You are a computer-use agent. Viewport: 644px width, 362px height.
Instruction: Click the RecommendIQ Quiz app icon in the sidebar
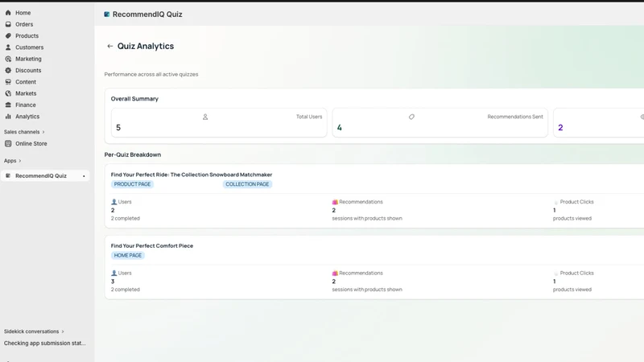coord(8,175)
